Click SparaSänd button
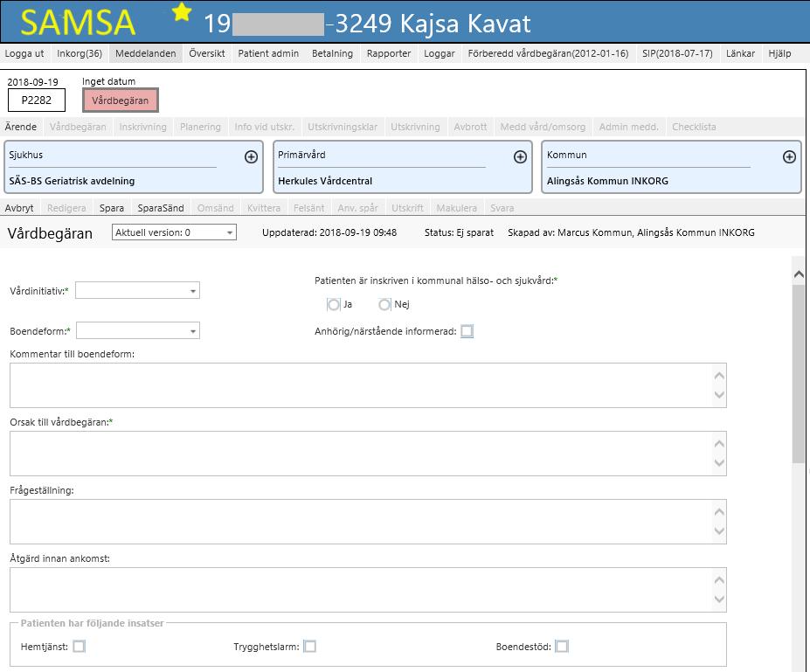Image resolution: width=810 pixels, height=672 pixels. pos(161,208)
